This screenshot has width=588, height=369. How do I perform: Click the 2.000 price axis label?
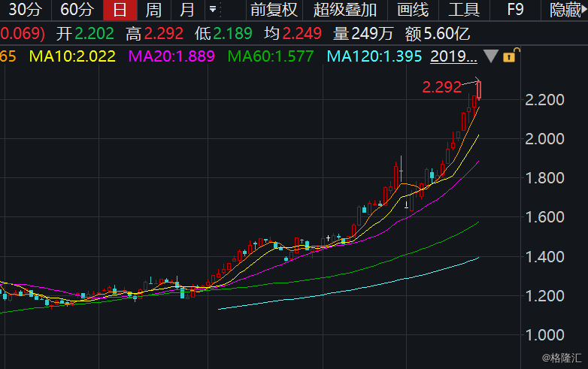tap(544, 139)
